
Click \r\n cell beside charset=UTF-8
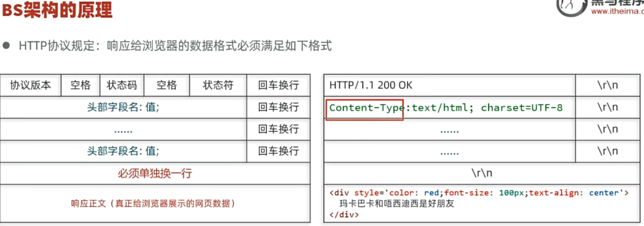608,108
